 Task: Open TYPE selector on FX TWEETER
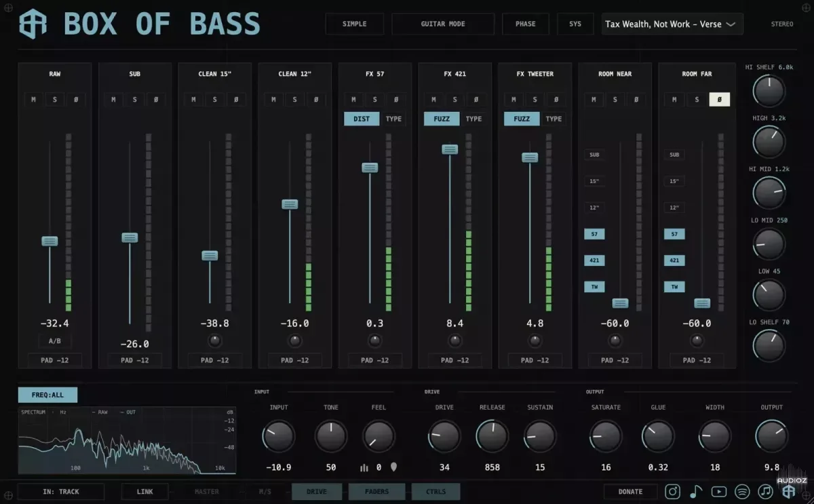click(x=554, y=119)
